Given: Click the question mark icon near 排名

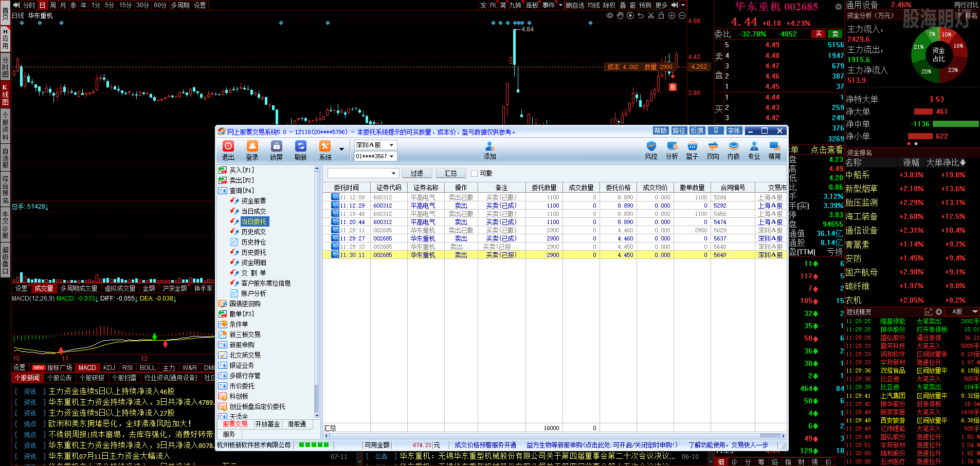Looking at the screenshot, I should 958,16.
